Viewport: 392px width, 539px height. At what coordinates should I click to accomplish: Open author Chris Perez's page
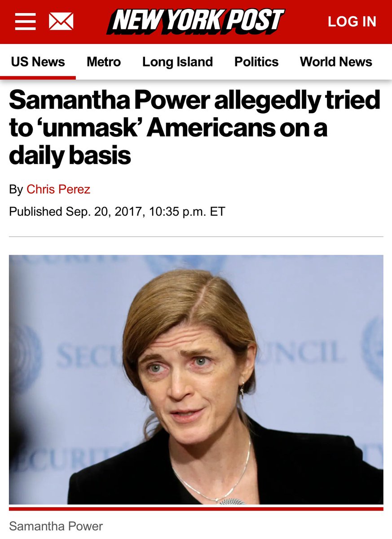pyautogui.click(x=58, y=189)
